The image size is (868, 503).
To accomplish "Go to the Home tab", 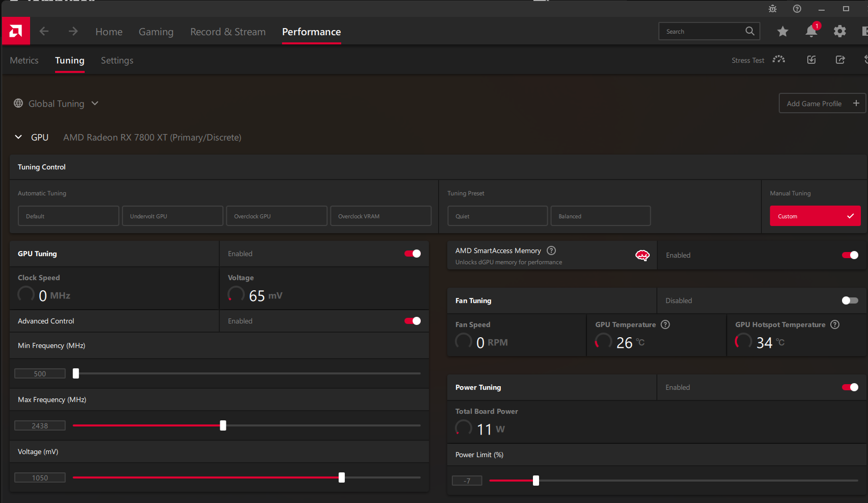I will coord(109,32).
